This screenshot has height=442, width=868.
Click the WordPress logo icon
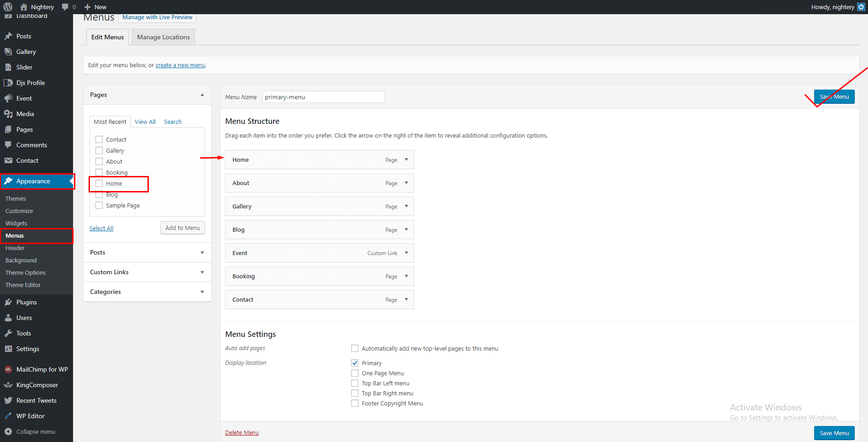pyautogui.click(x=8, y=7)
